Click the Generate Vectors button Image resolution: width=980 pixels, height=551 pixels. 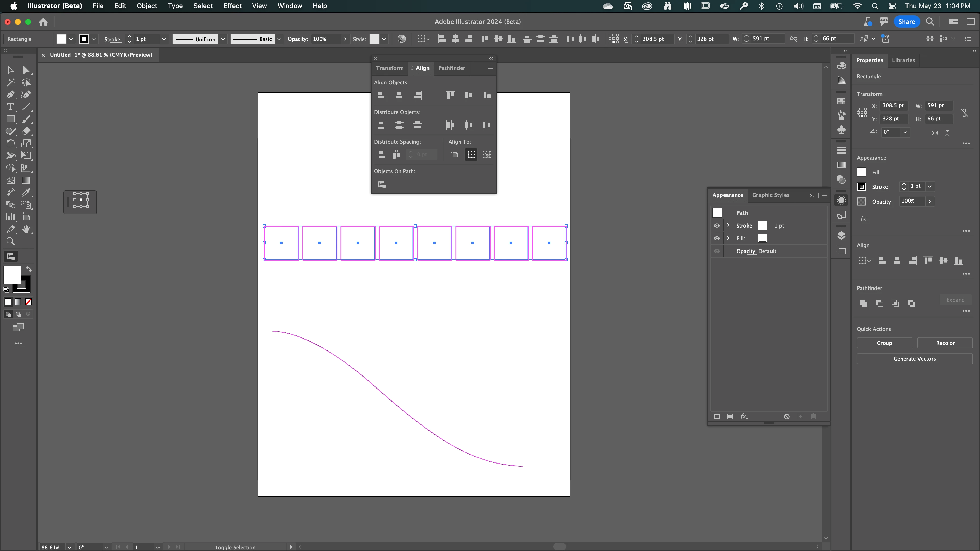coord(914,359)
